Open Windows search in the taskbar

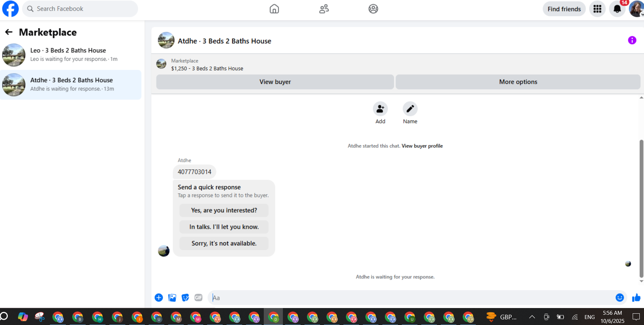pyautogui.click(x=4, y=317)
